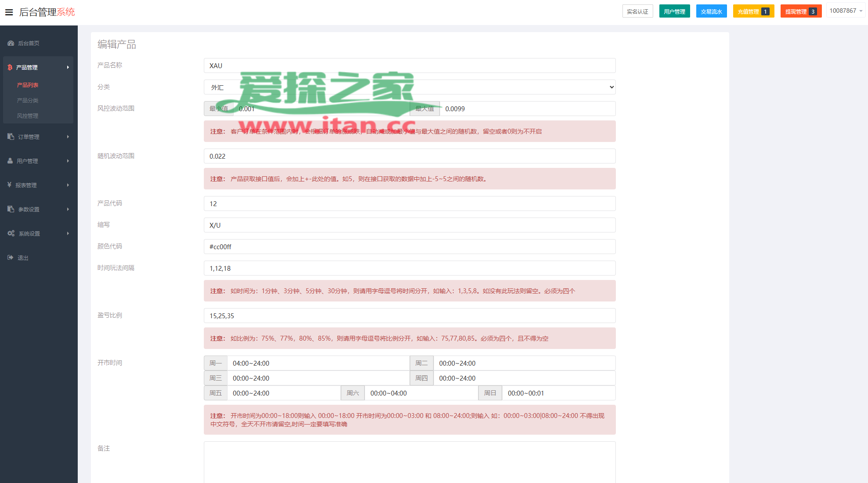Click the blue 交易流水 button
This screenshot has height=483, width=868.
tap(711, 11)
